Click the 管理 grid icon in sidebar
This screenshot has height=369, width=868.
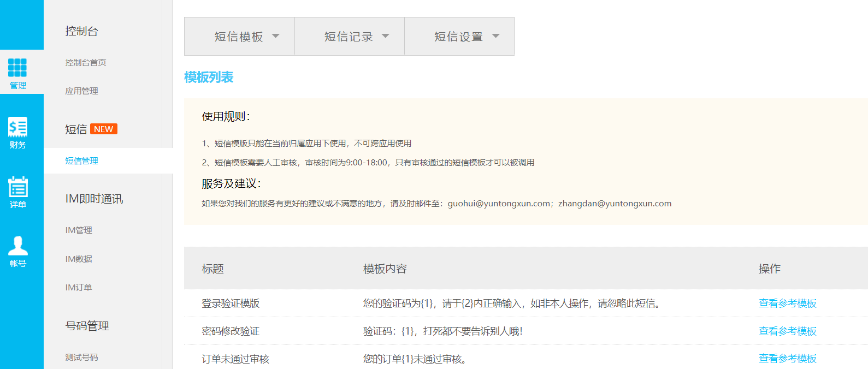coord(17,68)
